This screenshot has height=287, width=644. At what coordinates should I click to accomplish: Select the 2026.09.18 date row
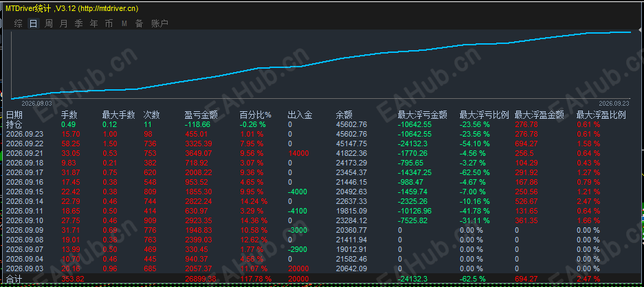pyautogui.click(x=25, y=163)
